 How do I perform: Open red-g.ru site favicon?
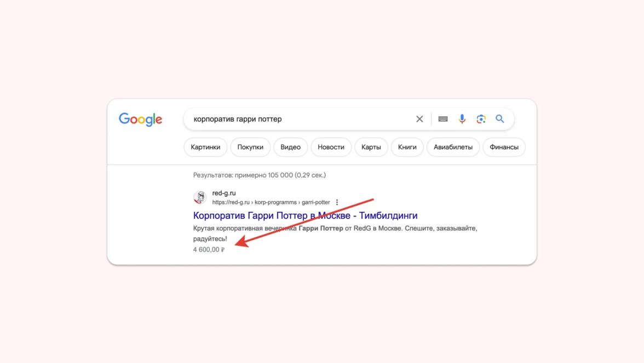(200, 197)
